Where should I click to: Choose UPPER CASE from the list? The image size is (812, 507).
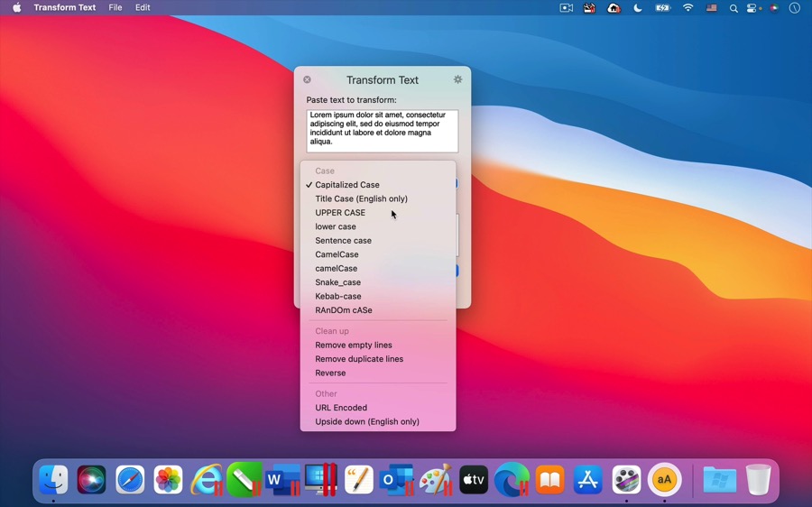click(340, 213)
